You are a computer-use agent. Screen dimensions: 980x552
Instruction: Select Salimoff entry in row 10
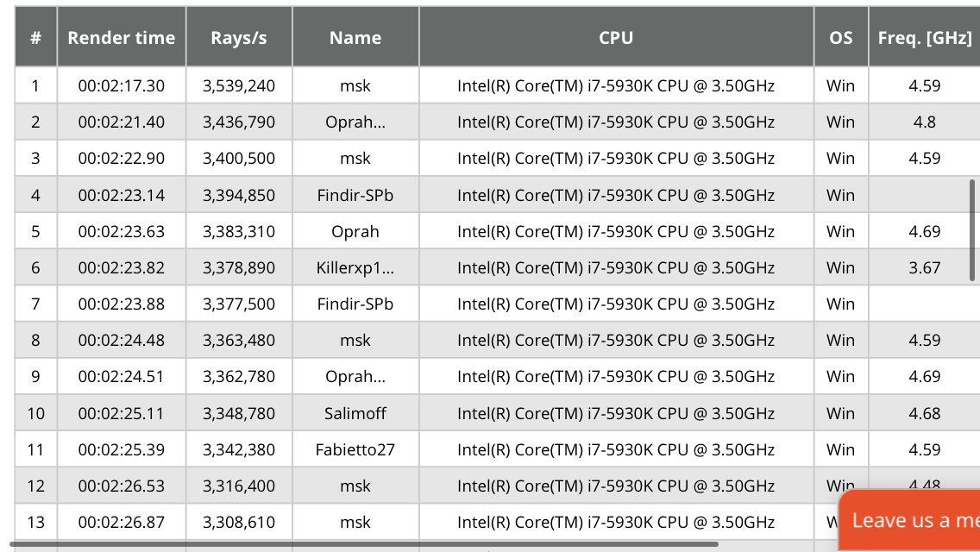(355, 413)
